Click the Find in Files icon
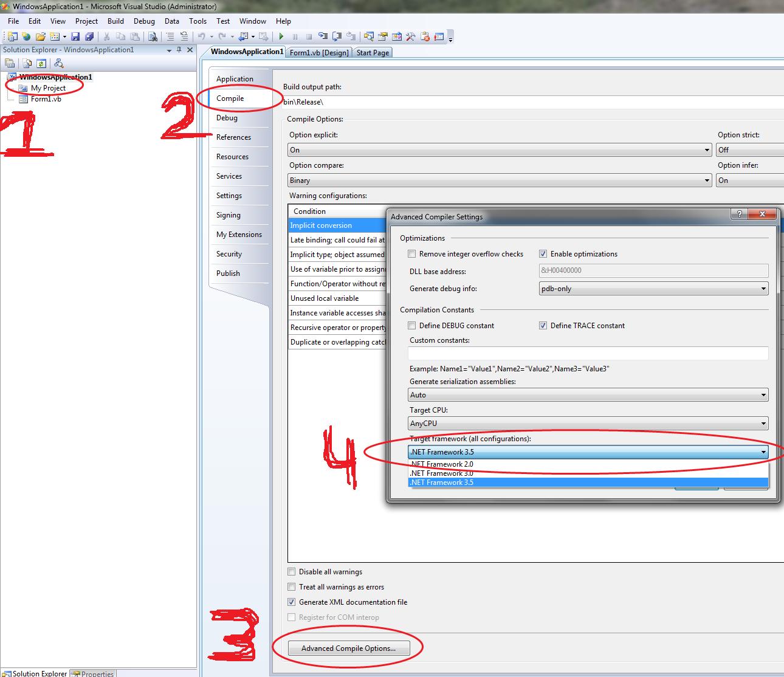Image resolution: width=784 pixels, height=677 pixels. pyautogui.click(x=153, y=36)
